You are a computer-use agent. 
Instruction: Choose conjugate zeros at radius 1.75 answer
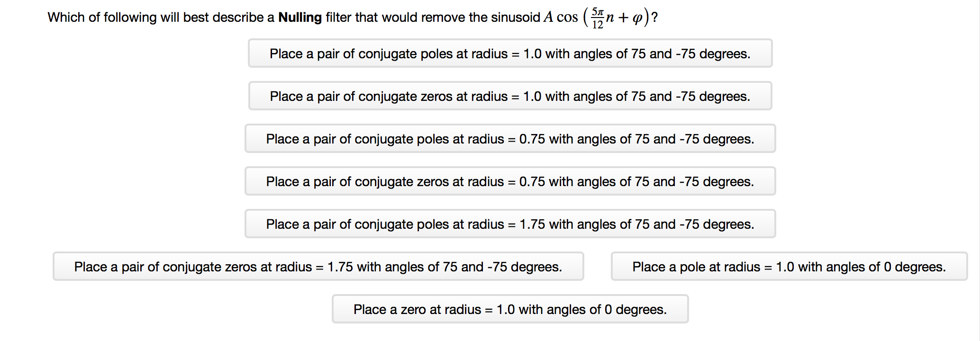tap(318, 267)
